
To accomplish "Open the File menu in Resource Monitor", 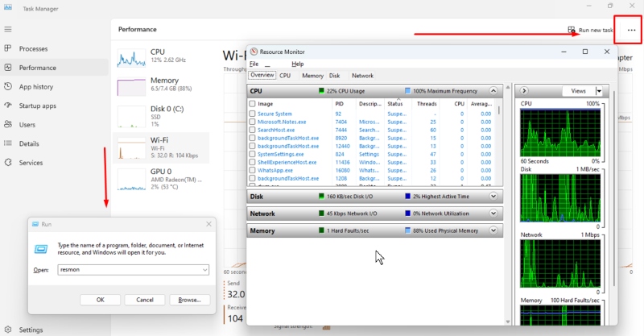I will point(254,64).
